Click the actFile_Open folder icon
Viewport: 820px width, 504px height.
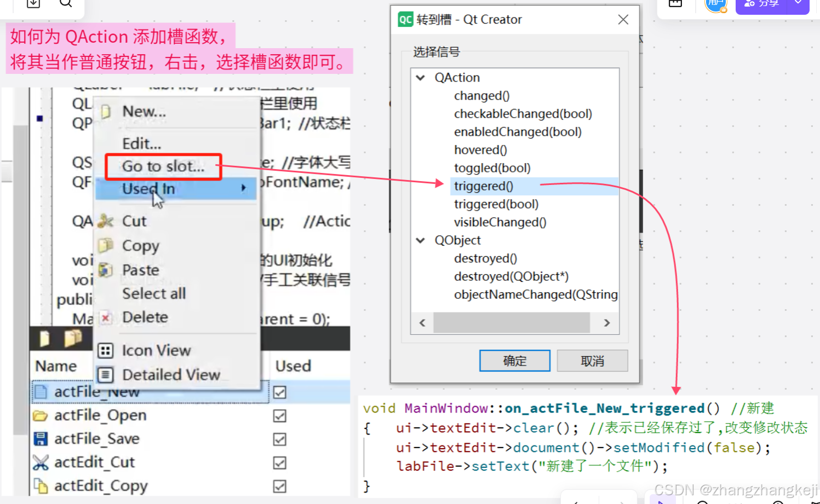pyautogui.click(x=40, y=416)
